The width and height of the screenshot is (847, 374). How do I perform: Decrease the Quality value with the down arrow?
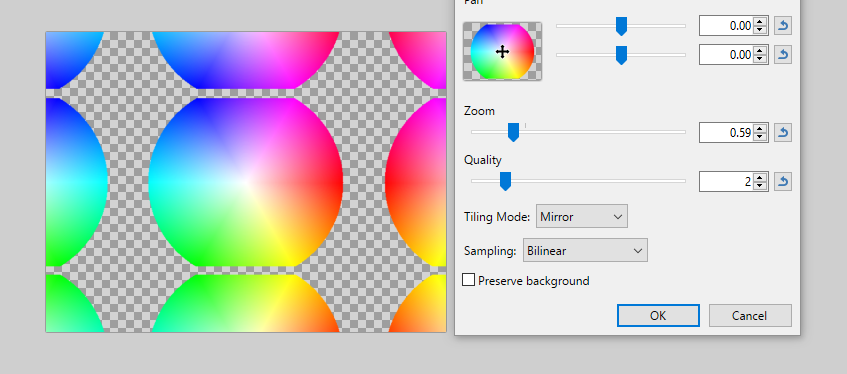[x=760, y=186]
